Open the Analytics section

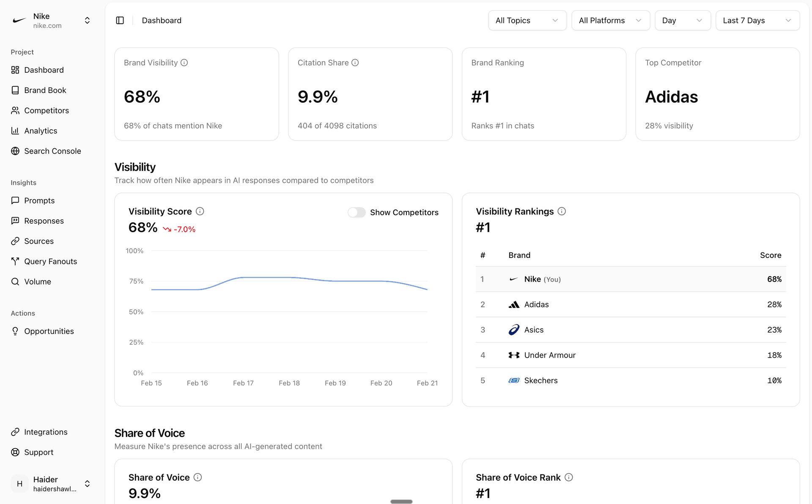tap(41, 131)
